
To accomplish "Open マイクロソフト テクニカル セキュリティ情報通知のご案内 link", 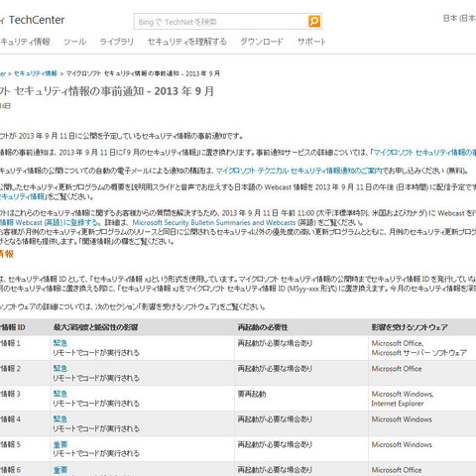I will click(298, 171).
